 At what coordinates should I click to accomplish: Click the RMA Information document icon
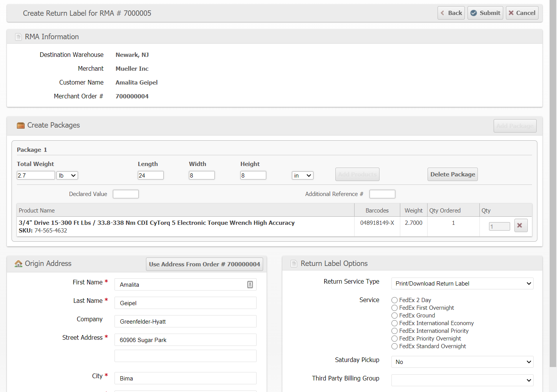(x=18, y=37)
